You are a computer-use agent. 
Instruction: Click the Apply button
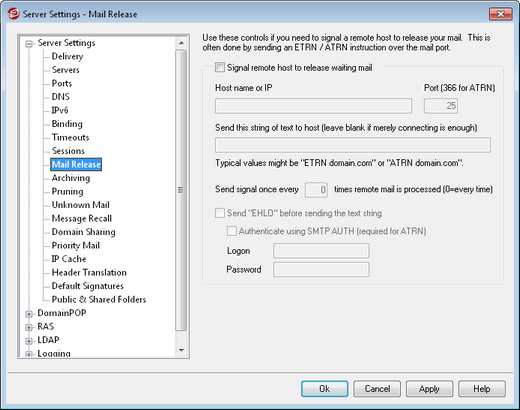pos(429,389)
